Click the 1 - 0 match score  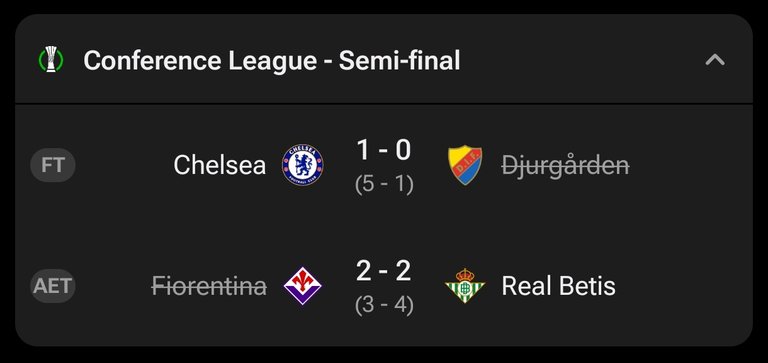tap(384, 150)
